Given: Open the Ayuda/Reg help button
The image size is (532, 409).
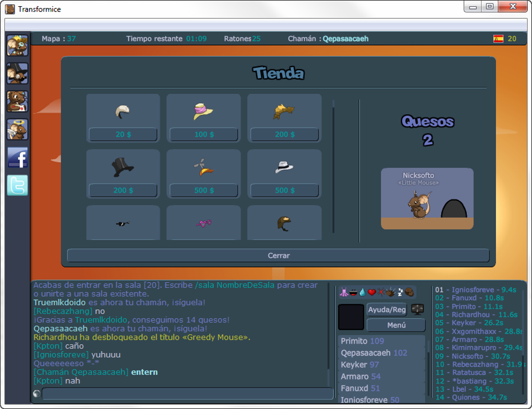Looking at the screenshot, I should tap(387, 309).
